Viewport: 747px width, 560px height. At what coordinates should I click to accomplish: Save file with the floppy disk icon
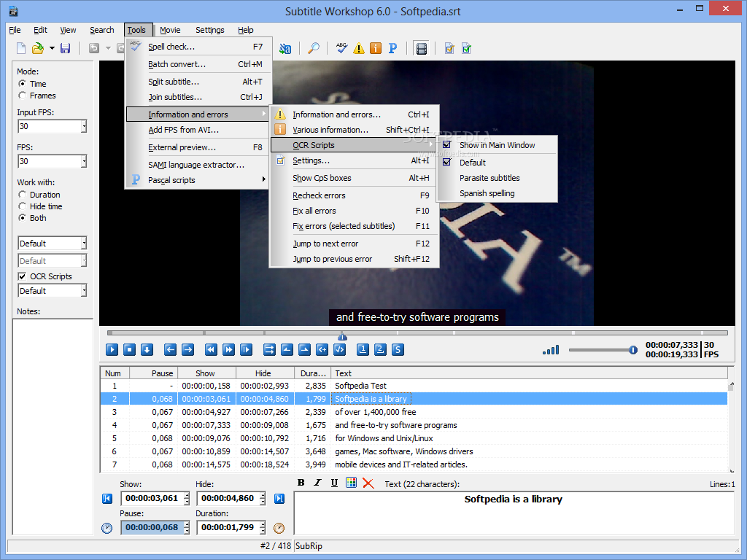pyautogui.click(x=65, y=48)
